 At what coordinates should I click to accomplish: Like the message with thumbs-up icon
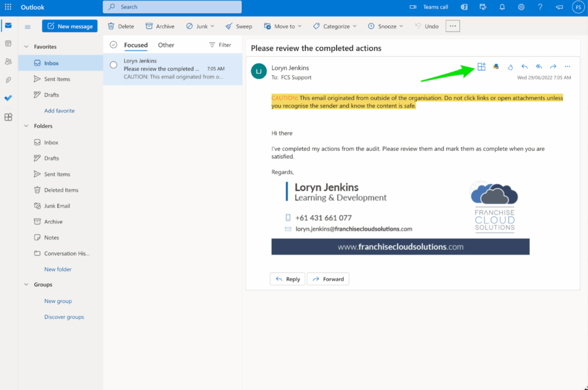tap(510, 67)
